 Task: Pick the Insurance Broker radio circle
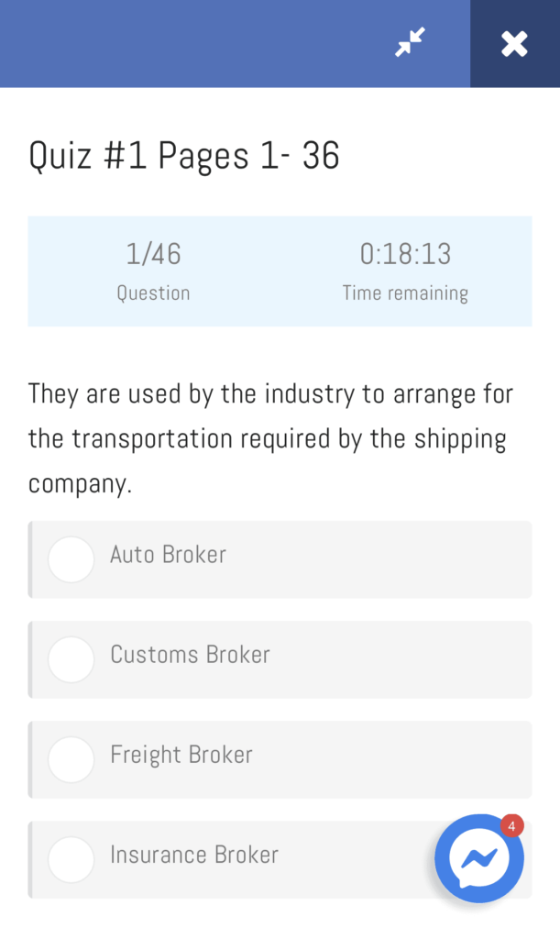tap(71, 859)
